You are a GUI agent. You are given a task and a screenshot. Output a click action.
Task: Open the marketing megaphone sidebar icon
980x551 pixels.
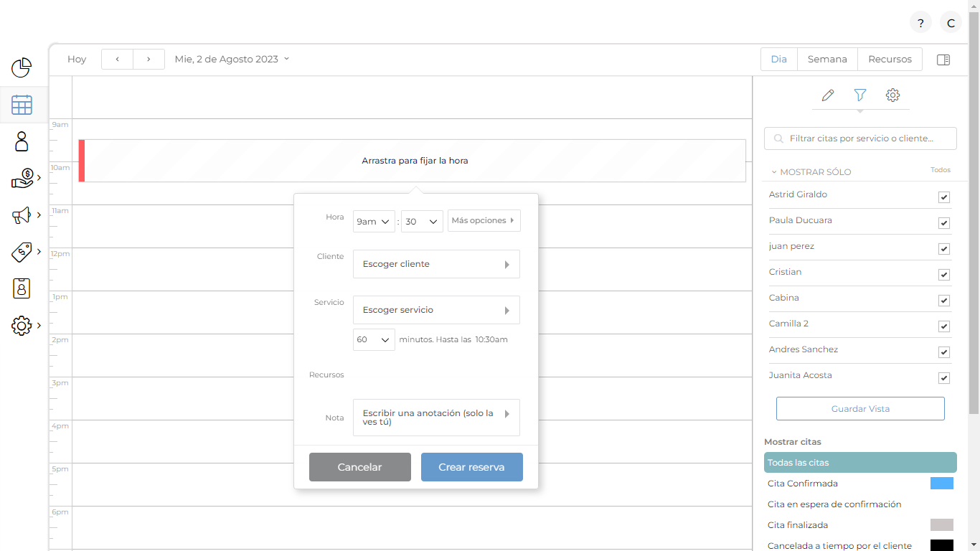pos(22,215)
